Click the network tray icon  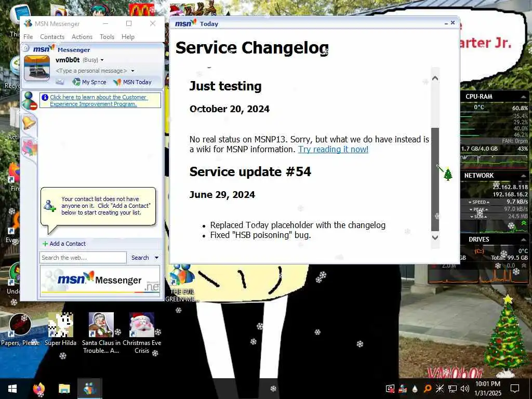(x=453, y=389)
